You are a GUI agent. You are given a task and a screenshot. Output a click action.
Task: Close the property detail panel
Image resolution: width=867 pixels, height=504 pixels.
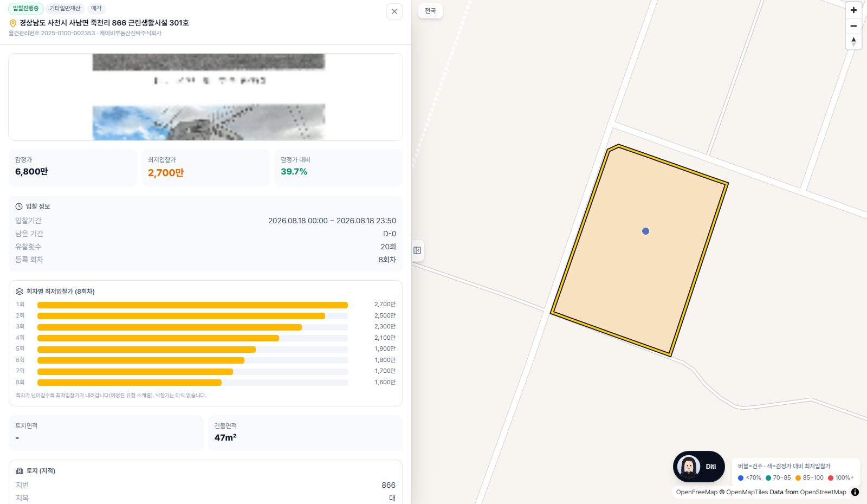(394, 11)
